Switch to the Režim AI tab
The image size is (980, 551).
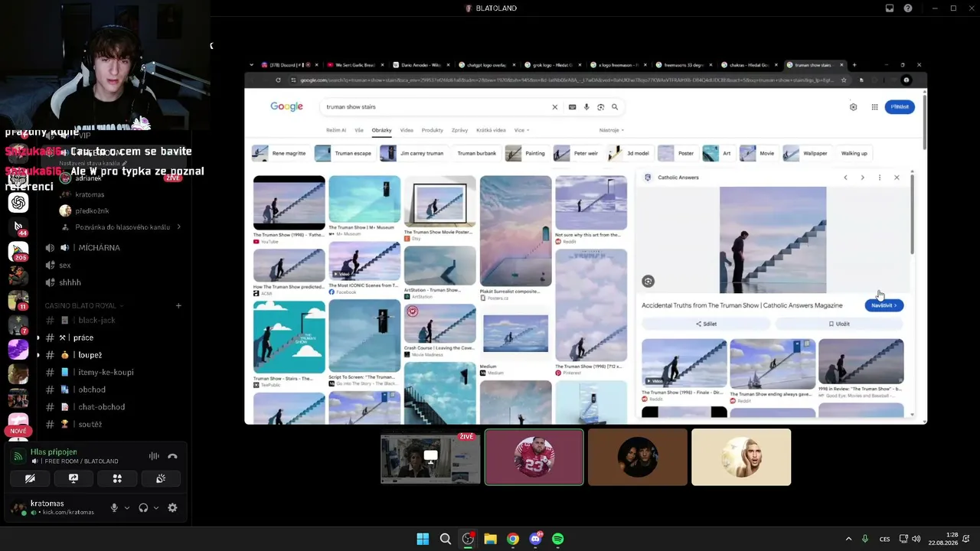point(336,130)
